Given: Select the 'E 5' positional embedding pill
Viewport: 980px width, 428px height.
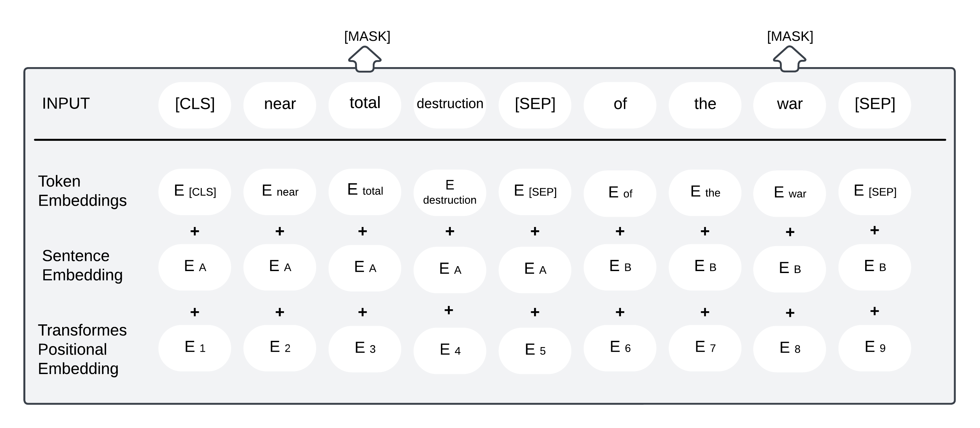Looking at the screenshot, I should (535, 350).
